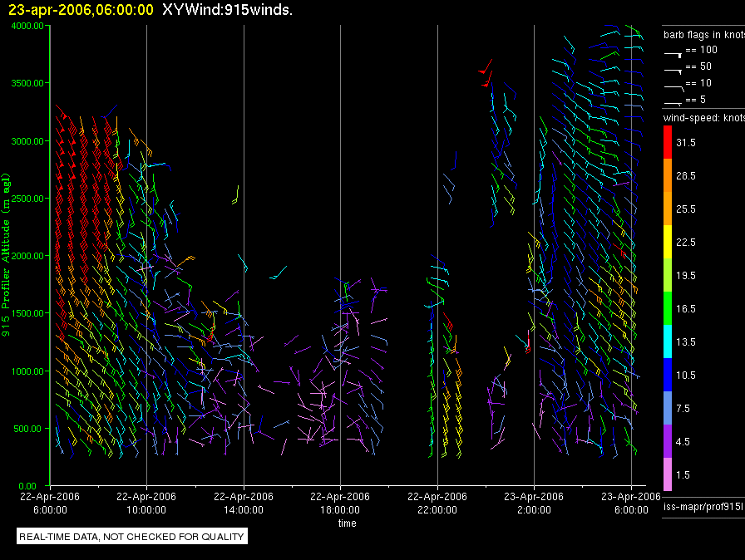Click the 'time' x-axis title
The width and height of the screenshot is (745, 560).
click(348, 523)
